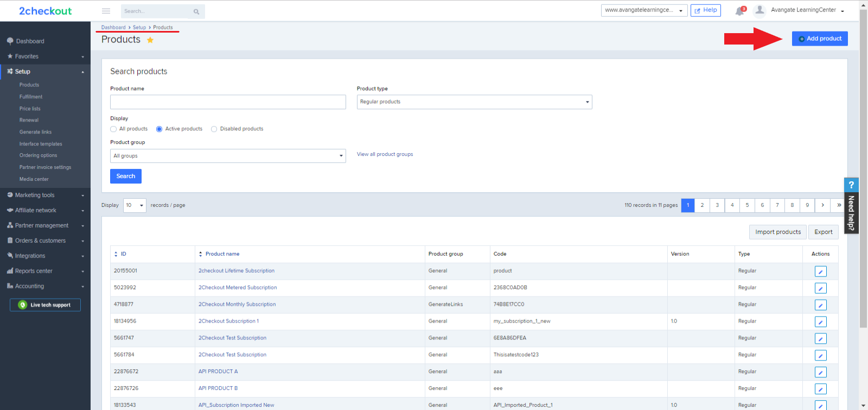The height and width of the screenshot is (410, 868).
Task: Click the search magnifier icon
Action: point(196,11)
